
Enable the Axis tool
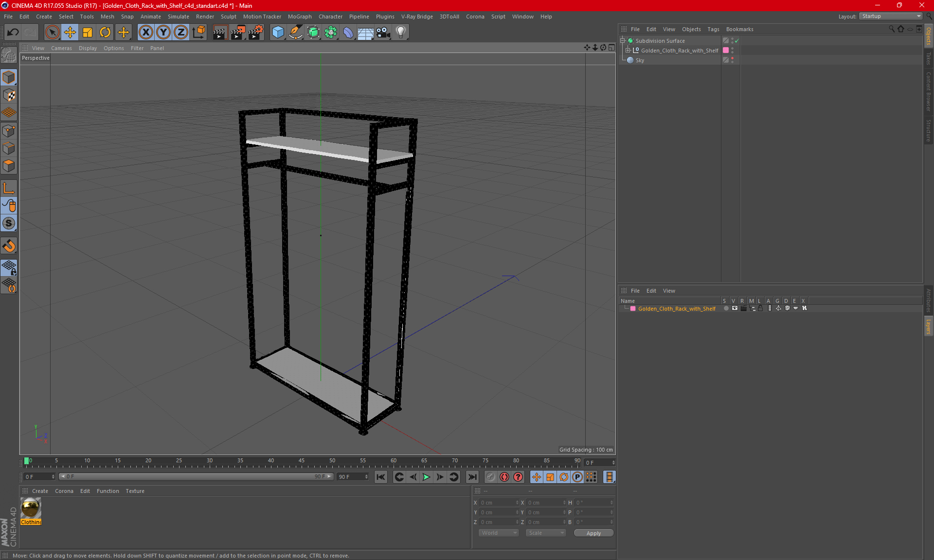(x=9, y=188)
